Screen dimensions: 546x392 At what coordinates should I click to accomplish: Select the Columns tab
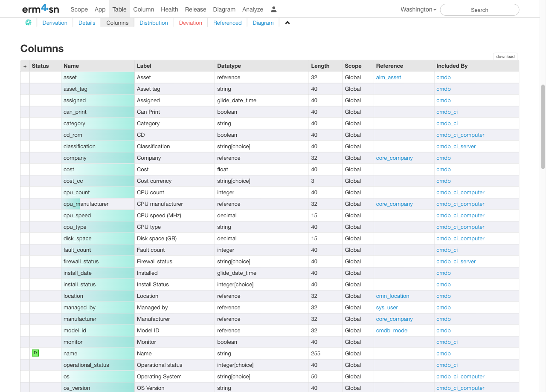coord(117,23)
